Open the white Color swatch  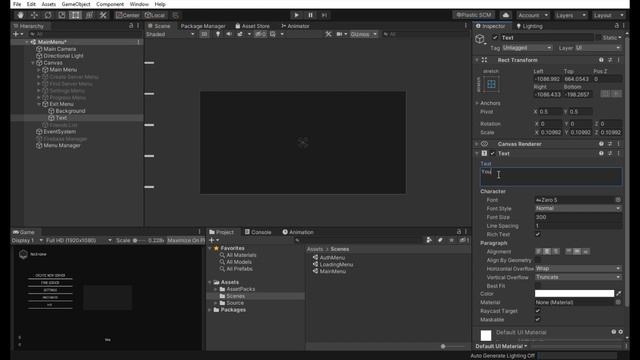(x=574, y=293)
